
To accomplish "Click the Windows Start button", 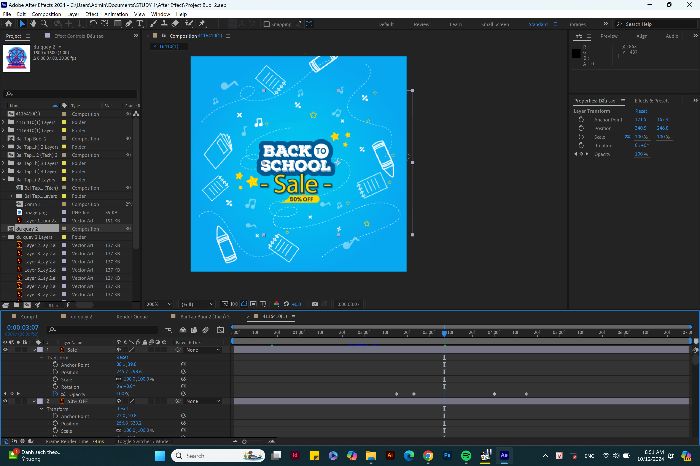I will point(159,456).
